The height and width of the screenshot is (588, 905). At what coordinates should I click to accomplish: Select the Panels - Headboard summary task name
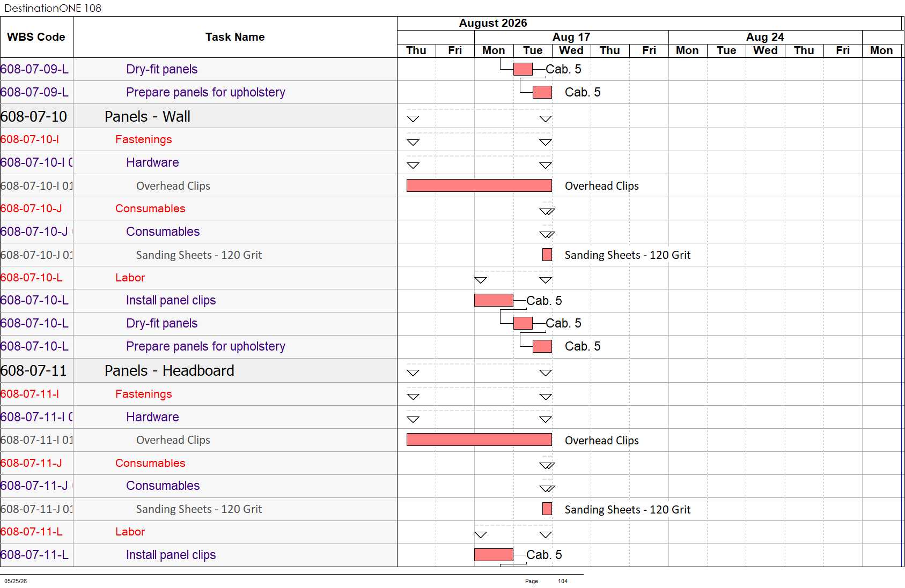[x=170, y=370]
